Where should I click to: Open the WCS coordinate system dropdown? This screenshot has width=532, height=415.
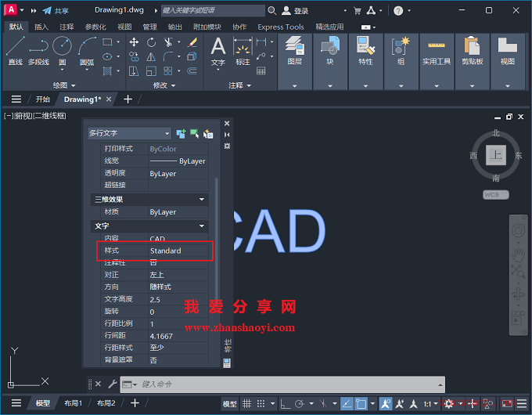496,195
